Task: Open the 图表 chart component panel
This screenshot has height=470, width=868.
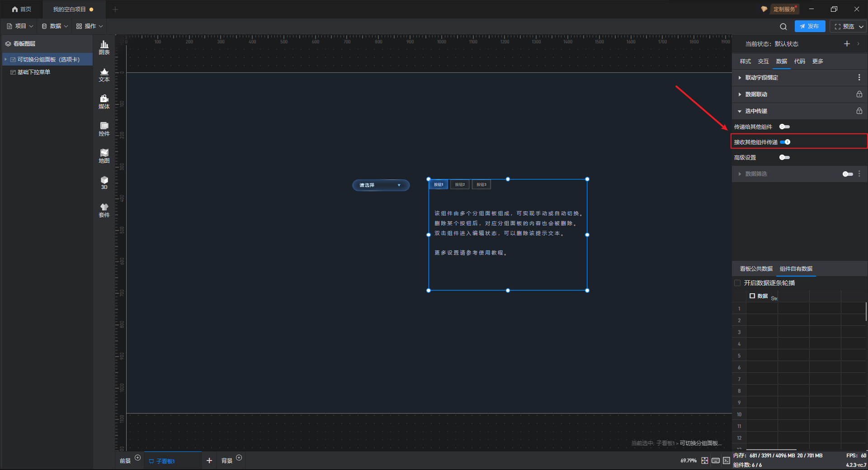Action: point(104,47)
